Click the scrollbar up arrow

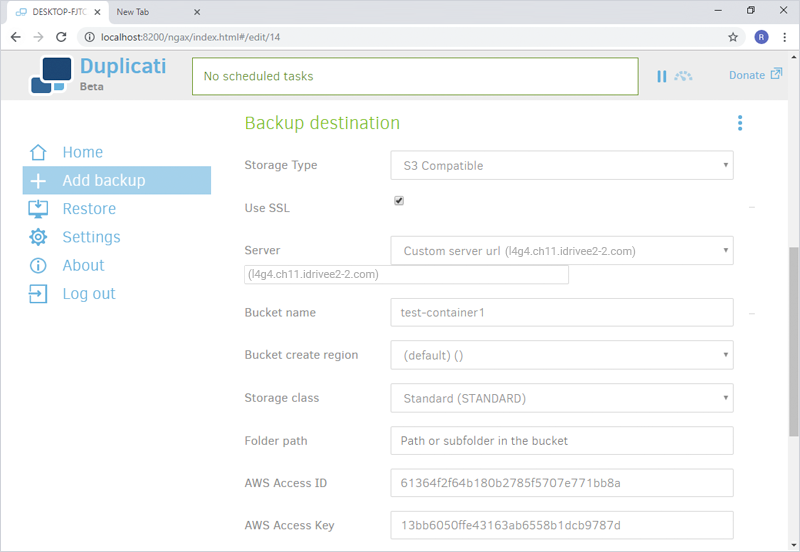[x=793, y=57]
